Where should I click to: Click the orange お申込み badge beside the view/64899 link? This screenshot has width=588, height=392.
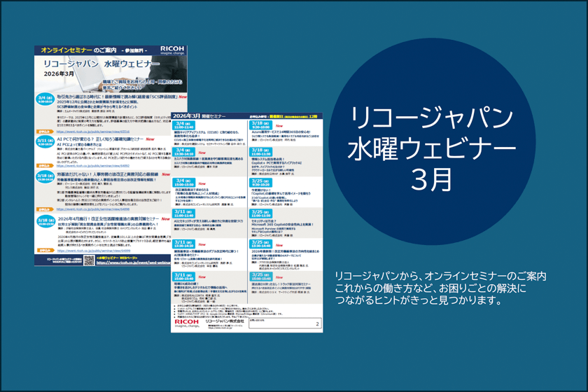click(45, 250)
